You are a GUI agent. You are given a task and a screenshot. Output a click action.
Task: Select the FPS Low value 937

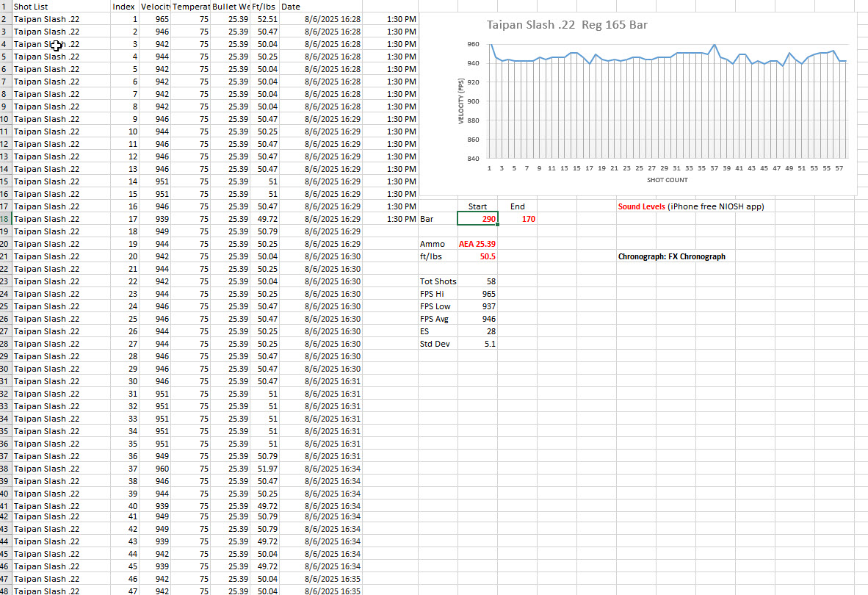click(478, 306)
